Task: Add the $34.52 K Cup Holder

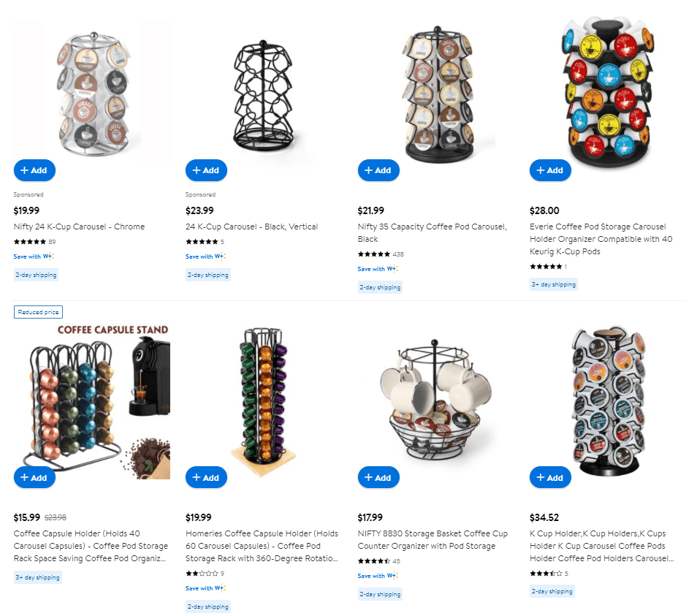Action: pos(550,477)
